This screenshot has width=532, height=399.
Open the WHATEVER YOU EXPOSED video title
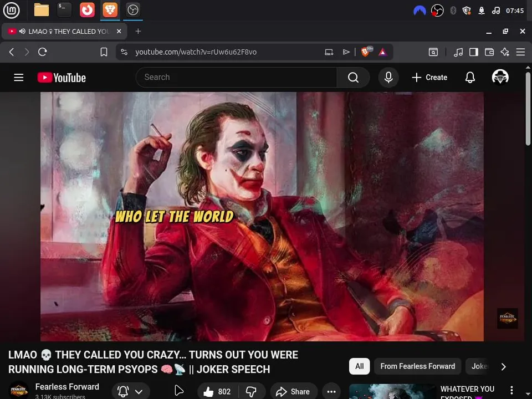[x=468, y=392]
